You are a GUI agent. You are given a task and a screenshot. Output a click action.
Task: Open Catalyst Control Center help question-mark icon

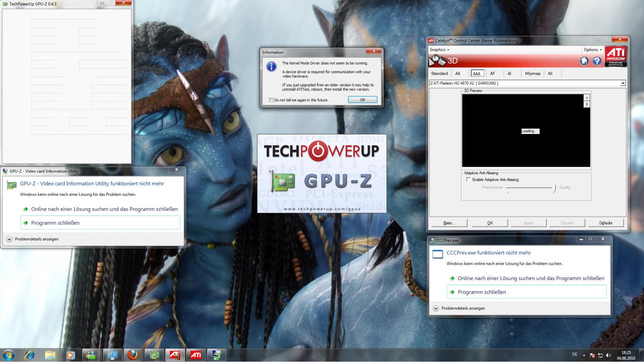(x=597, y=61)
